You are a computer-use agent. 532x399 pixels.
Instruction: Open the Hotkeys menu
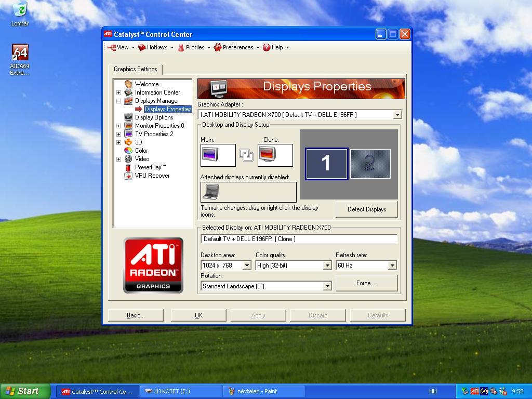tap(156, 47)
